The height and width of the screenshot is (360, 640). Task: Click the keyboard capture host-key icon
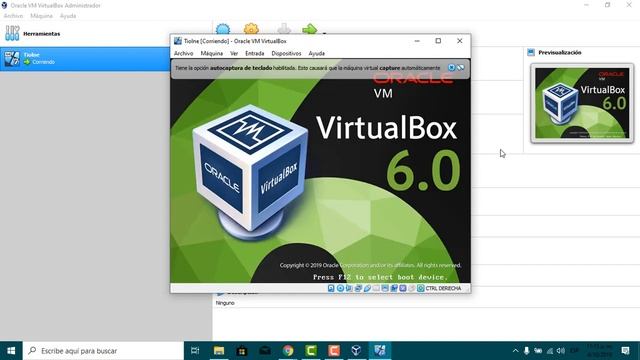tap(421, 289)
